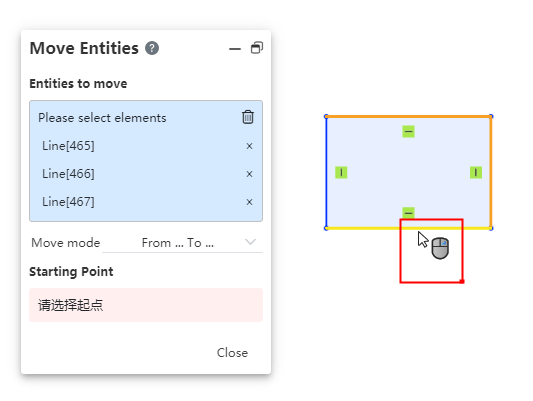Select the Line[465] list entry
The height and width of the screenshot is (401, 533).
(x=146, y=146)
